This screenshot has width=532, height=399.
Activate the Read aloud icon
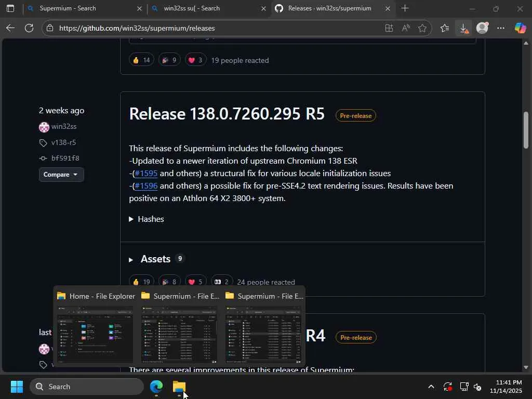406,28
